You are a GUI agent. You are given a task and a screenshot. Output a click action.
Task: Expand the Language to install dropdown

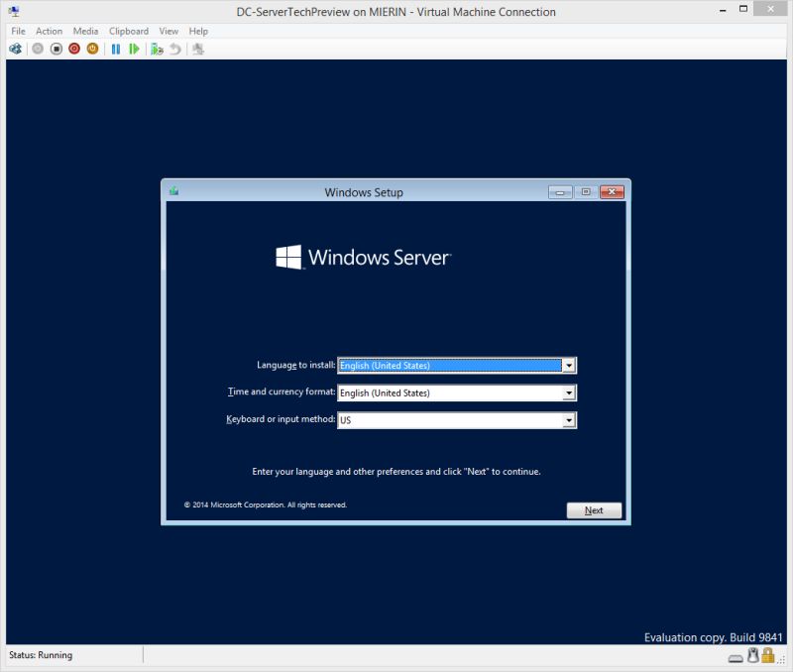(569, 365)
